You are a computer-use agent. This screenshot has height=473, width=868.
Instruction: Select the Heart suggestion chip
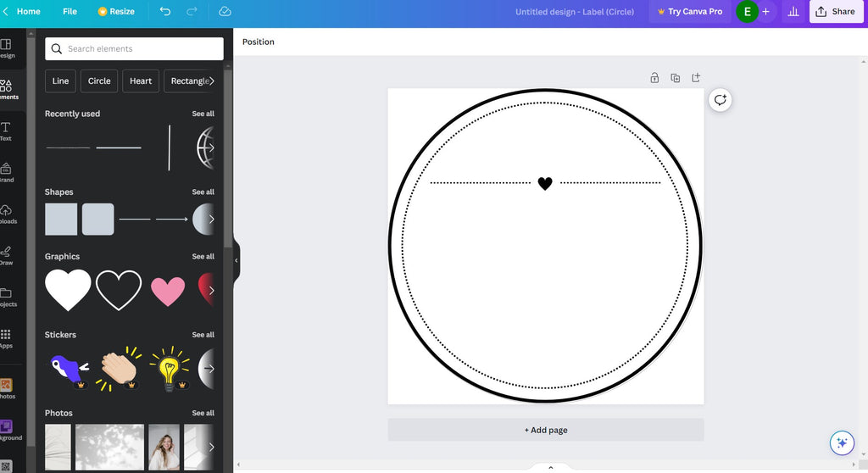pos(141,81)
